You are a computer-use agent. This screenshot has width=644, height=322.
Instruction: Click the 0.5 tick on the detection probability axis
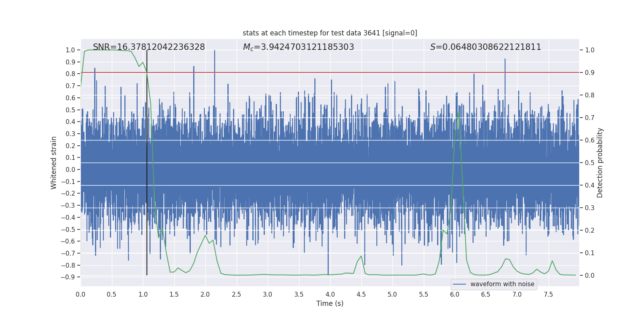590,163
